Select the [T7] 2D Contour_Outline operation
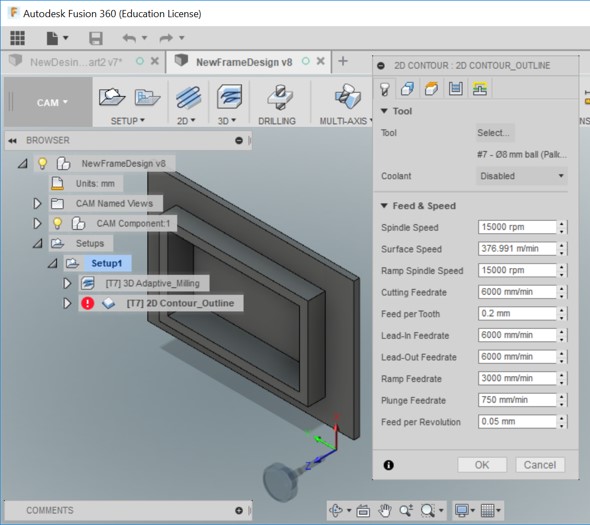This screenshot has height=525, width=590. click(180, 303)
